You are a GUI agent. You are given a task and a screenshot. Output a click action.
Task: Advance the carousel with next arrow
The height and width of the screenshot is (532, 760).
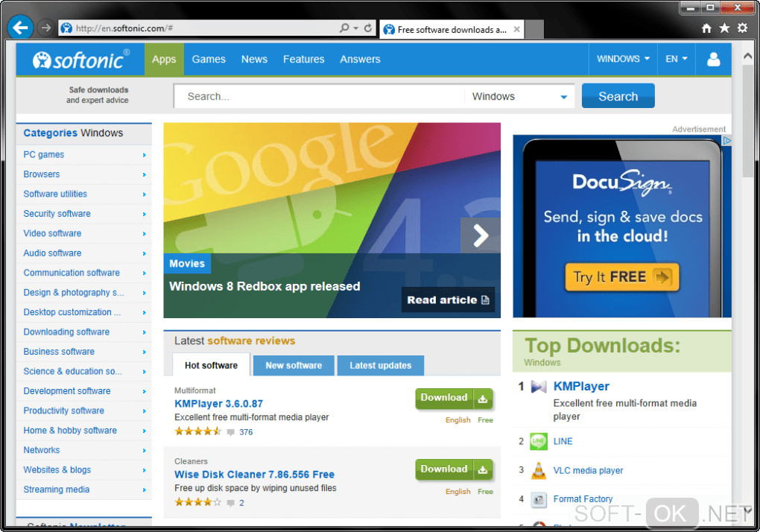pos(481,235)
